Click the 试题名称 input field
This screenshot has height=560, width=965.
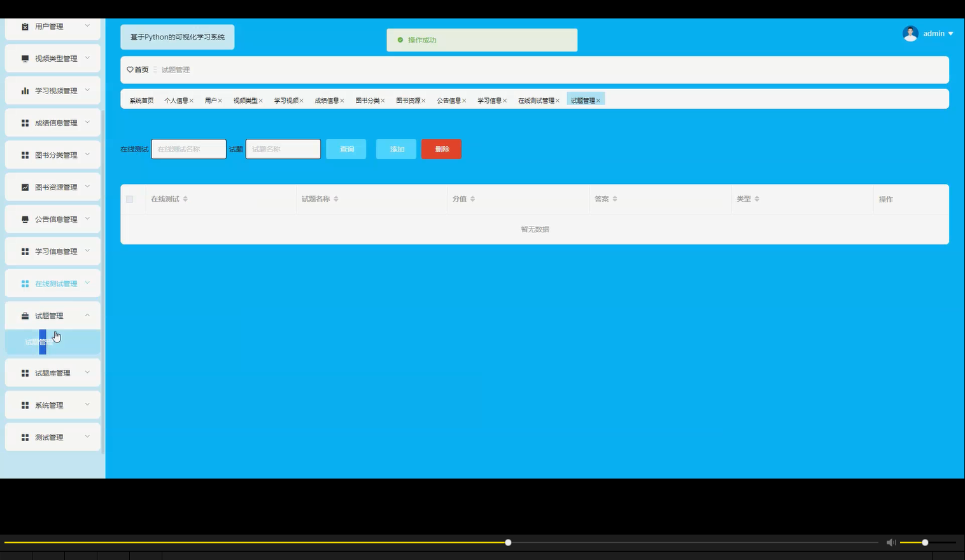pyautogui.click(x=283, y=149)
